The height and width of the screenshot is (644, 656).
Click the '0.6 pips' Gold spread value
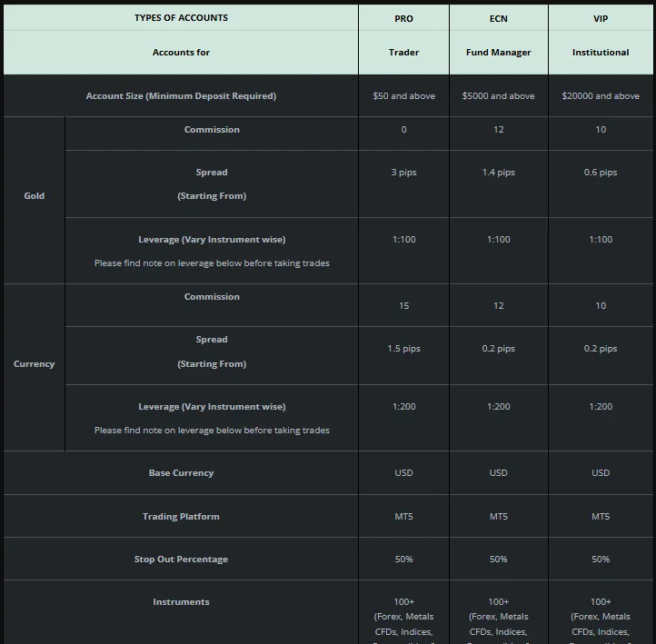[x=601, y=173]
